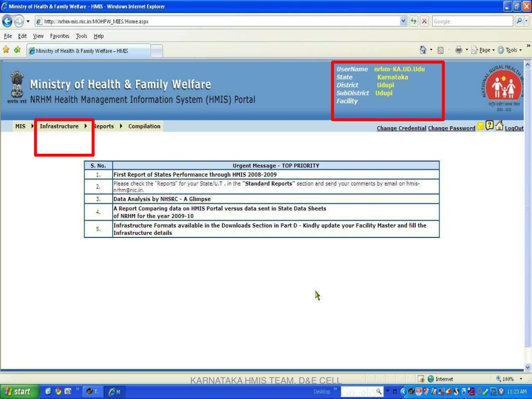Select the Ministry of Health & Family Welfare tab
Image resolution: width=532 pixels, height=399 pixels.
[88, 51]
